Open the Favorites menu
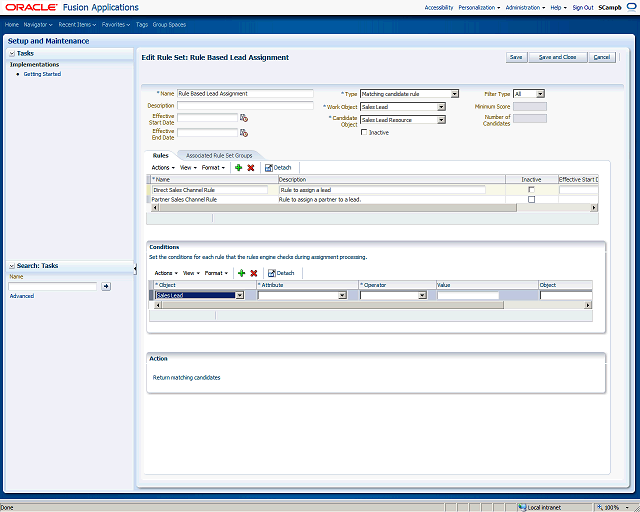The width and height of the screenshot is (640, 512). click(116, 24)
